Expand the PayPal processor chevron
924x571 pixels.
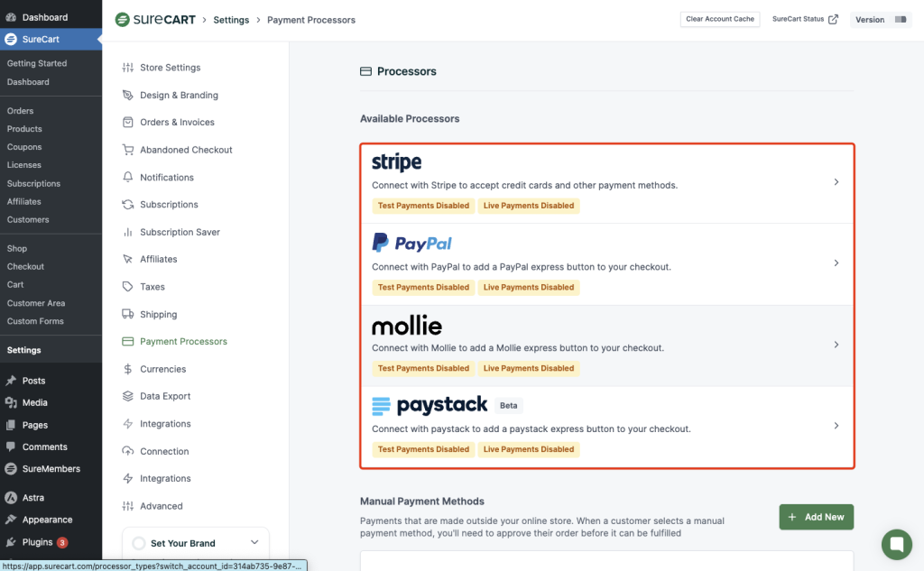point(836,263)
